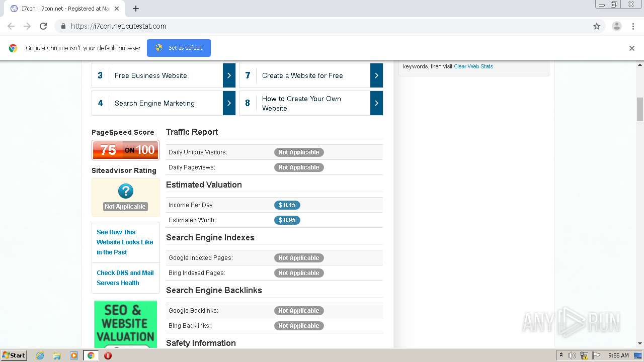
Task: Open Internet Explorer from the taskbar
Action: pos(40,355)
